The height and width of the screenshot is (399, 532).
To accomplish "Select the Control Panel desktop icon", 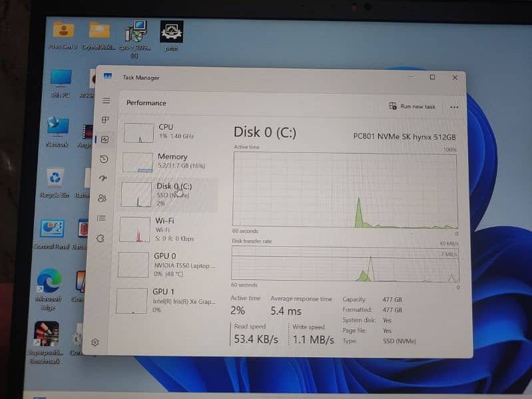I will 51,234.
